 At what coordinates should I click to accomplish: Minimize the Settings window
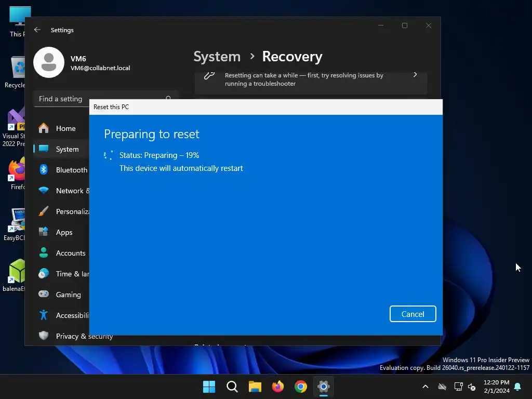(381, 25)
